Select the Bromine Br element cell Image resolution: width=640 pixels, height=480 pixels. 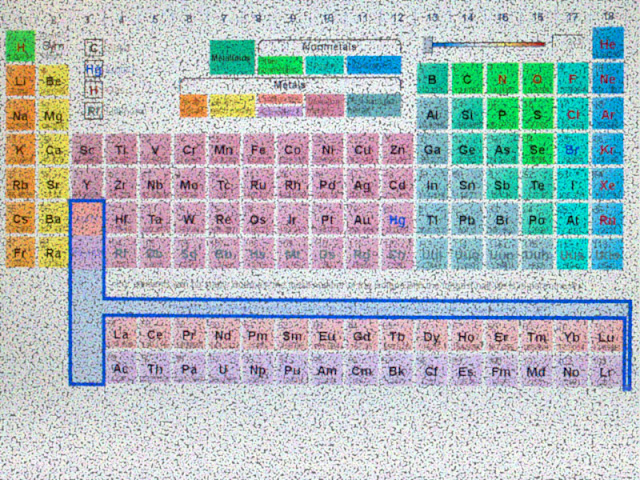[x=573, y=149]
